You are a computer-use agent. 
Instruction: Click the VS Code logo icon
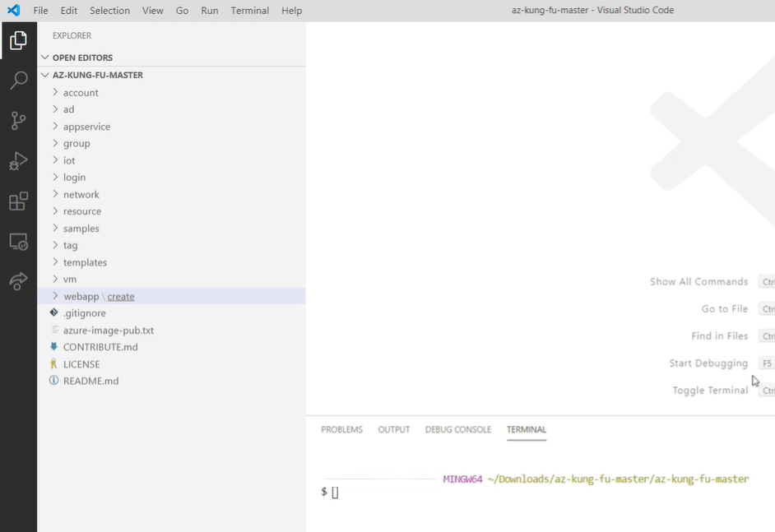point(13,11)
